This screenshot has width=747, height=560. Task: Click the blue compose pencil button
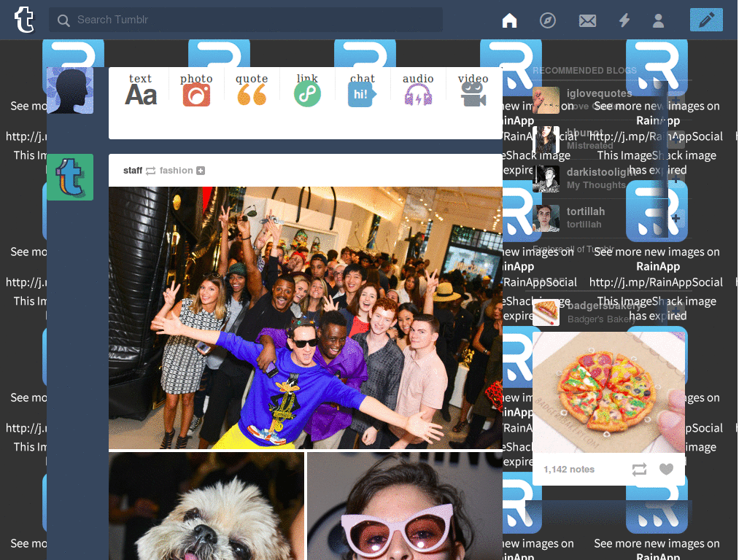click(706, 20)
